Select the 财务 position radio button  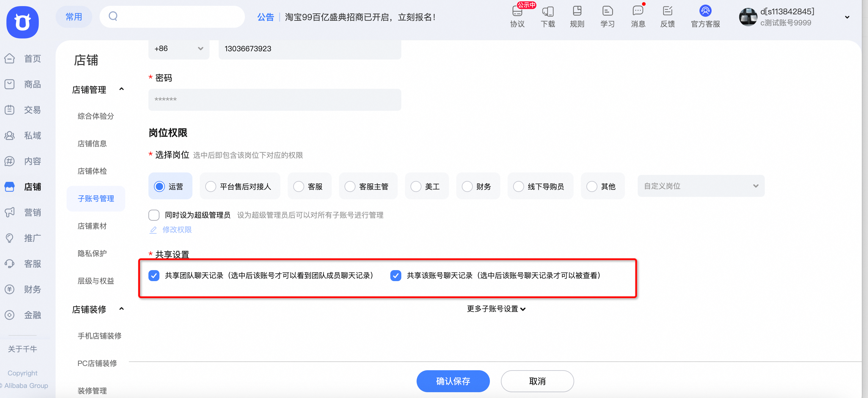467,186
